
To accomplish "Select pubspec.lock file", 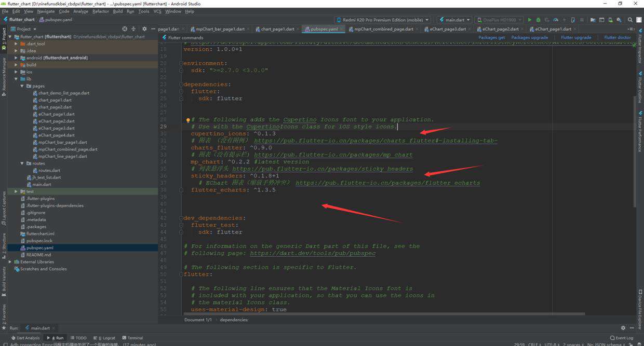I will click(x=39, y=241).
